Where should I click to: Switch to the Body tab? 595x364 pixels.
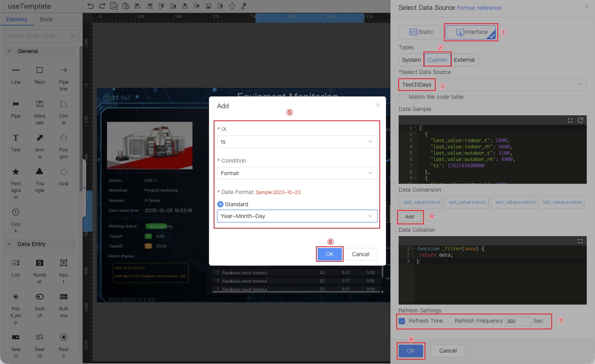tap(46, 19)
